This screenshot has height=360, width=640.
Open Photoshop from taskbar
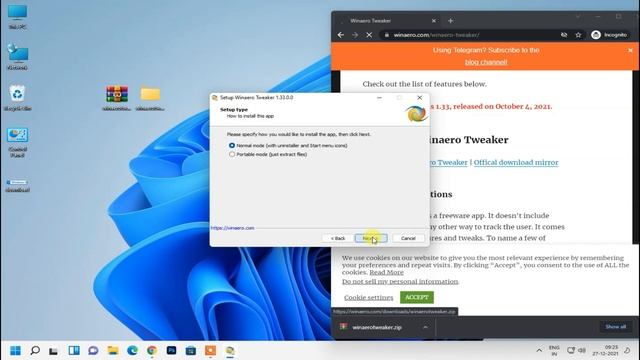171,350
